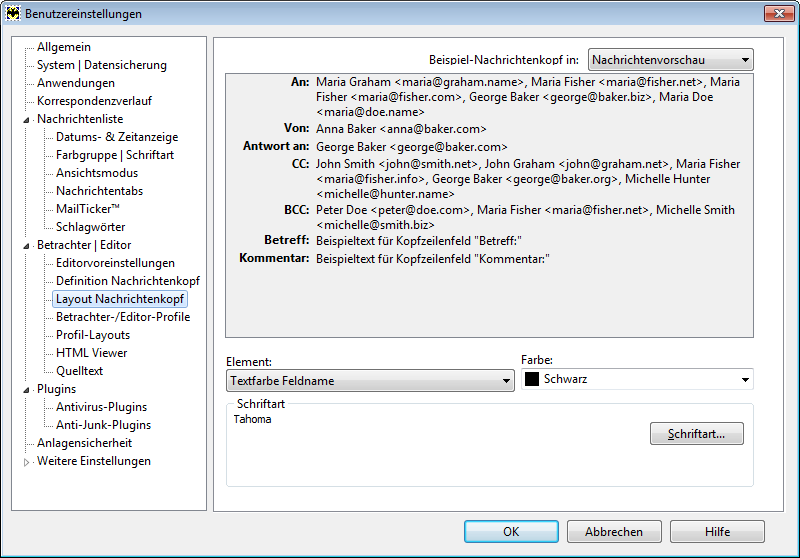The image size is (800, 558).
Task: Open Betrachter-/Editor-Profile settings
Action: point(123,317)
